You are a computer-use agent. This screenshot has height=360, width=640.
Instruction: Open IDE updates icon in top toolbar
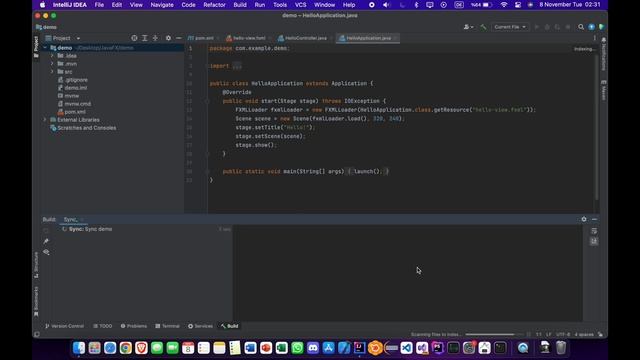(x=591, y=27)
